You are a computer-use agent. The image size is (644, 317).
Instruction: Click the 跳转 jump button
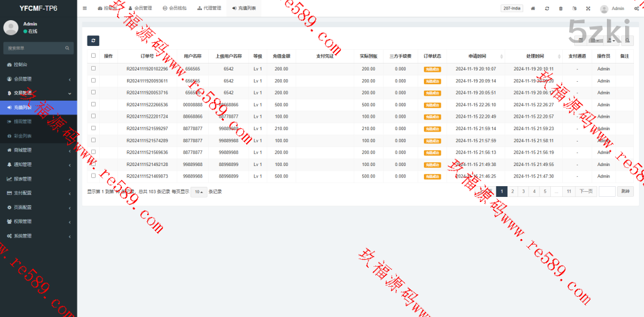(625, 191)
